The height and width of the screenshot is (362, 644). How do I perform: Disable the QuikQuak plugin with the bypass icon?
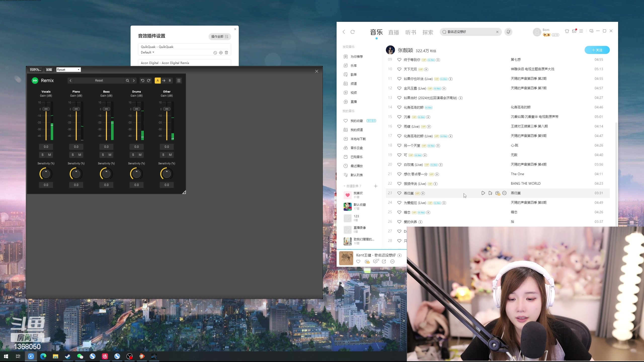(215, 53)
